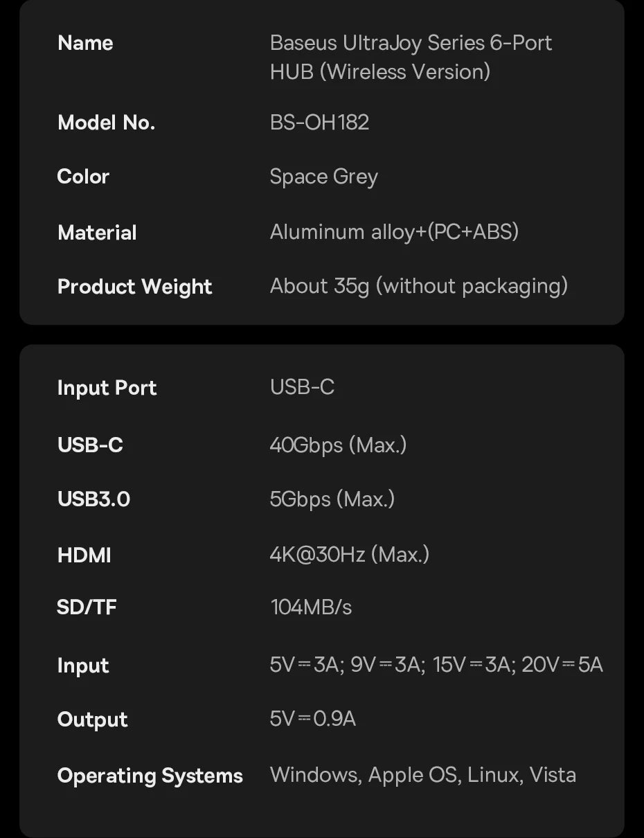
Task: Click the Product Weight label
Action: (x=134, y=287)
